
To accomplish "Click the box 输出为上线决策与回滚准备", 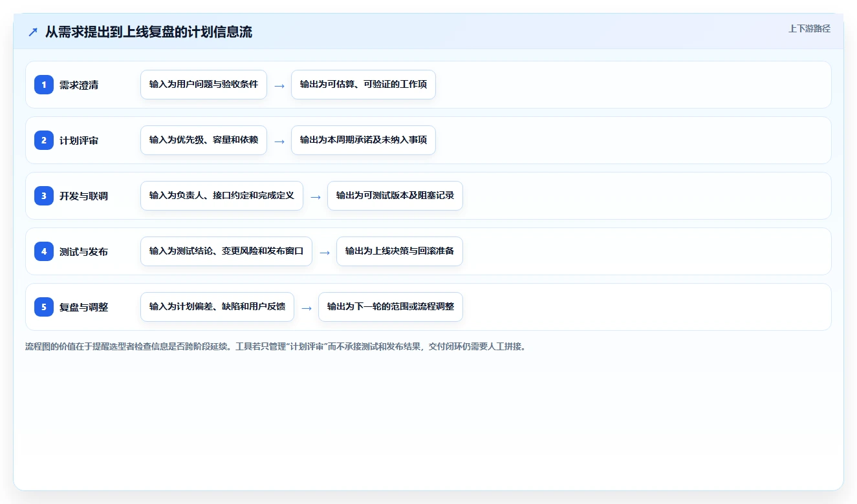I will click(400, 251).
